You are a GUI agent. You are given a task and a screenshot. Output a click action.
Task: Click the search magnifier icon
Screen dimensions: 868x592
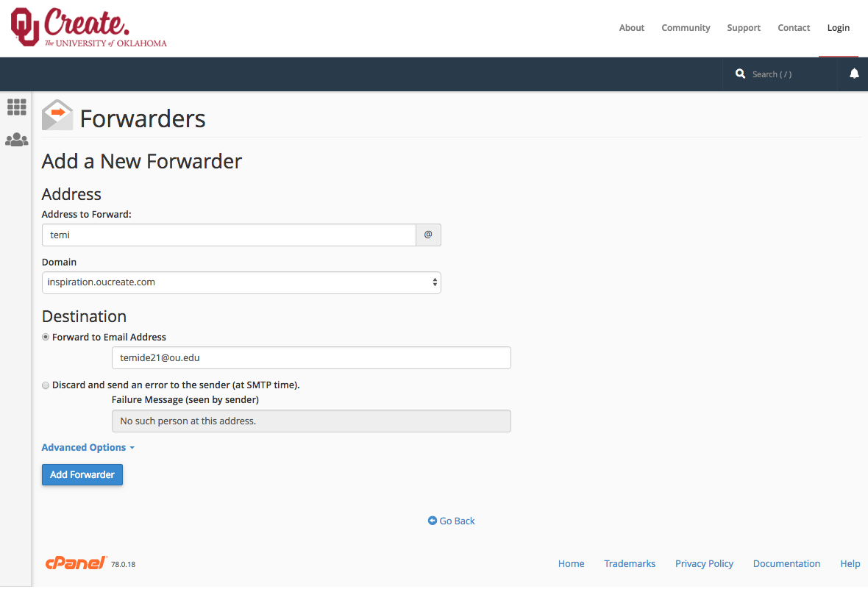[740, 74]
